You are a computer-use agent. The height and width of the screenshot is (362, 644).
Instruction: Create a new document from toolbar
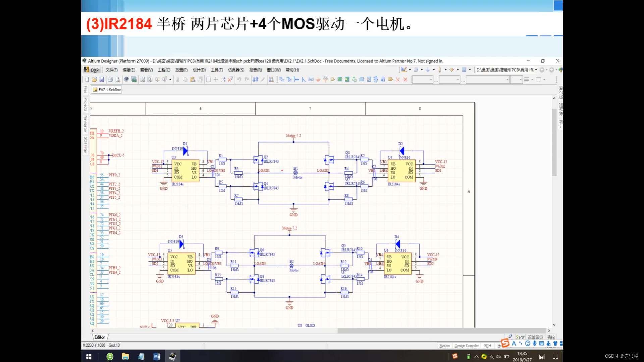point(87,80)
